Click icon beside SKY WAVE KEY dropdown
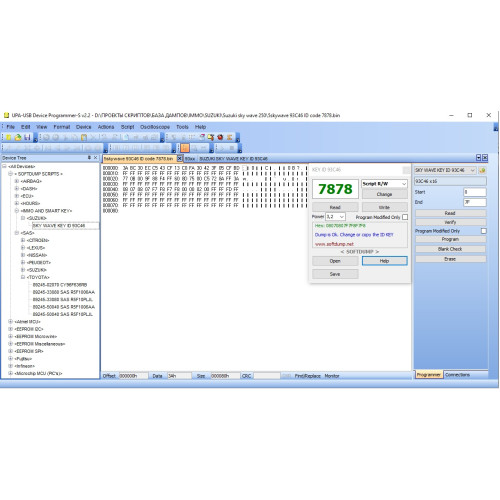This screenshot has width=500, height=500. pos(482,170)
